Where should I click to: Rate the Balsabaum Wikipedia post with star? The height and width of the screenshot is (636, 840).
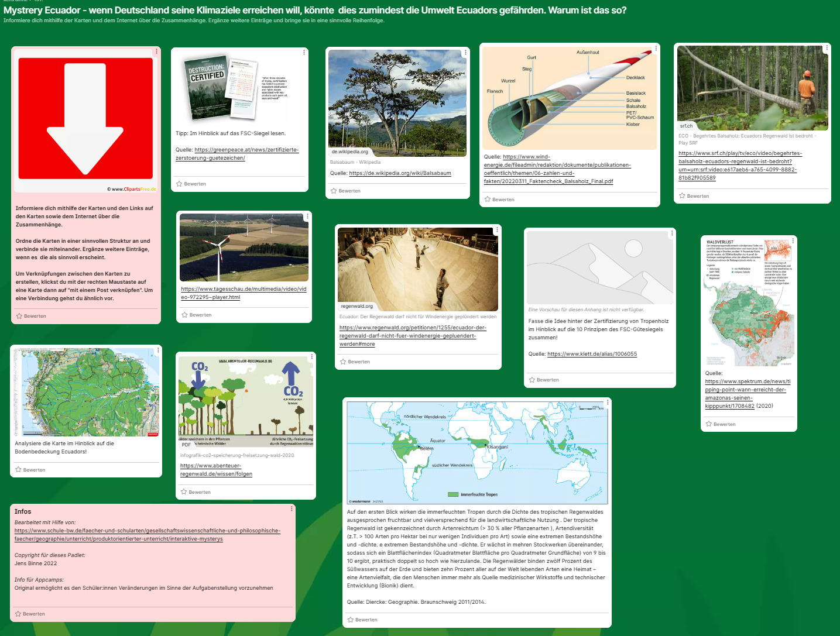tap(334, 191)
